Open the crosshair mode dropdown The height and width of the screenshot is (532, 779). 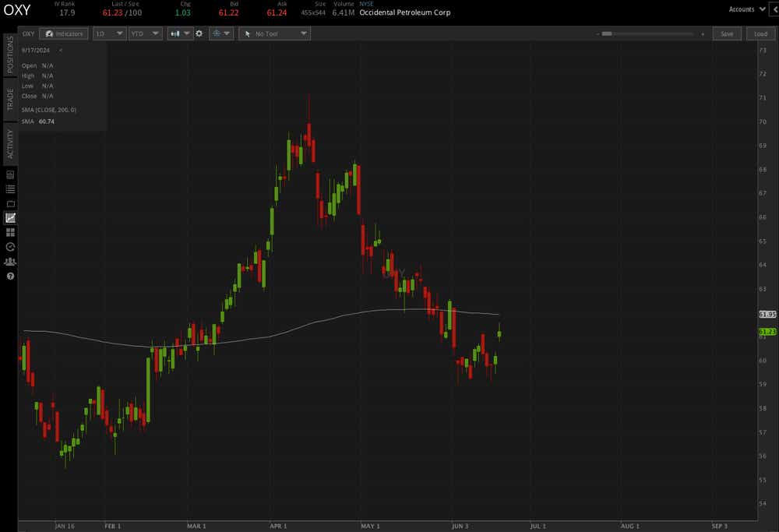pyautogui.click(x=221, y=33)
